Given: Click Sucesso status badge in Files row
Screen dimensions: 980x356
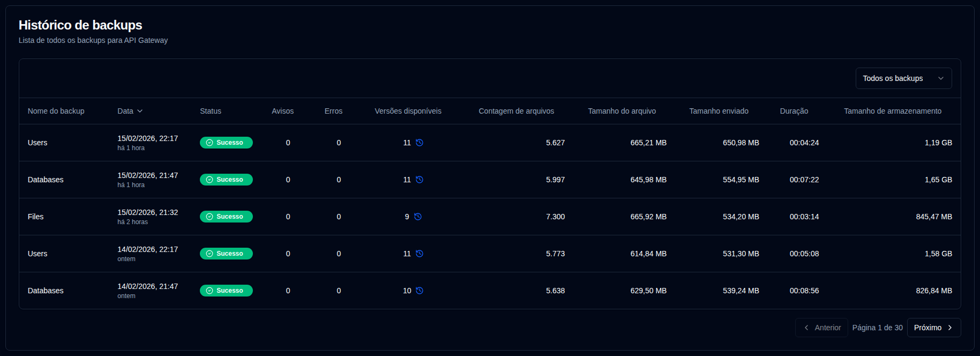Looking at the screenshot, I should point(226,217).
